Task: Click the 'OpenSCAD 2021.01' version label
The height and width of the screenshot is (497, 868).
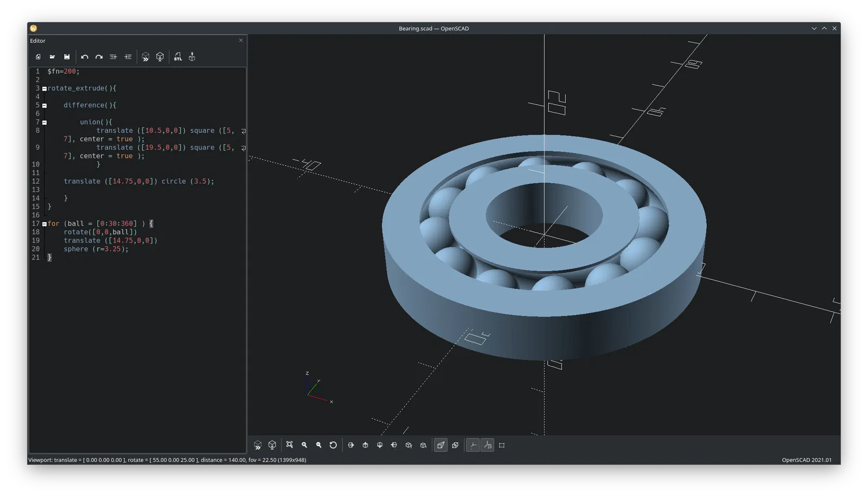Action: 807,460
